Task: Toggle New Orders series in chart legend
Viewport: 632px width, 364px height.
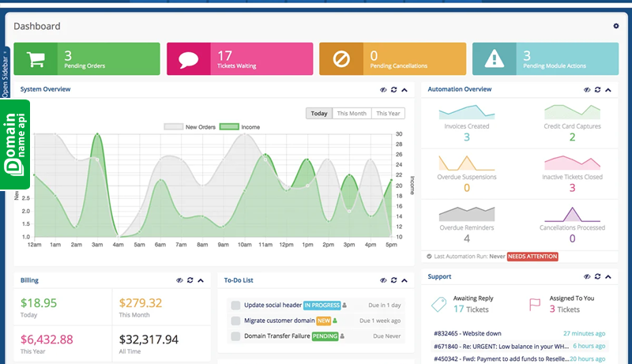Action: (x=190, y=127)
